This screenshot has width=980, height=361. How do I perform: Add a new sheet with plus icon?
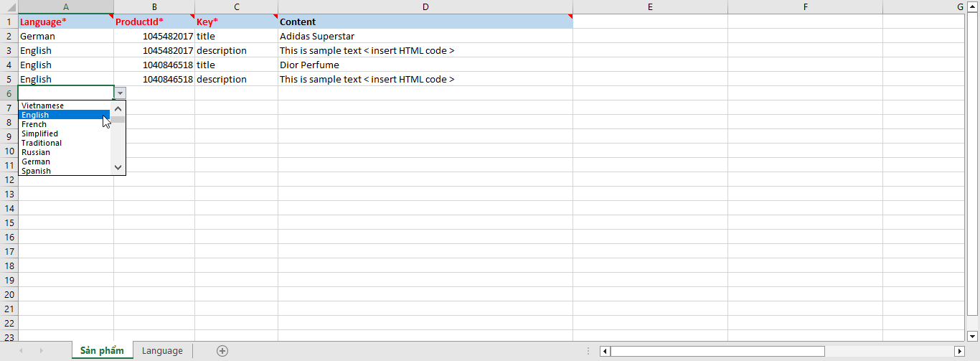tap(222, 351)
